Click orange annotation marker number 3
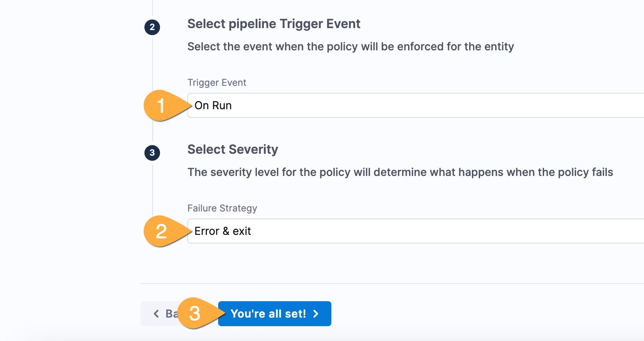The height and width of the screenshot is (341, 644). pyautogui.click(x=195, y=313)
